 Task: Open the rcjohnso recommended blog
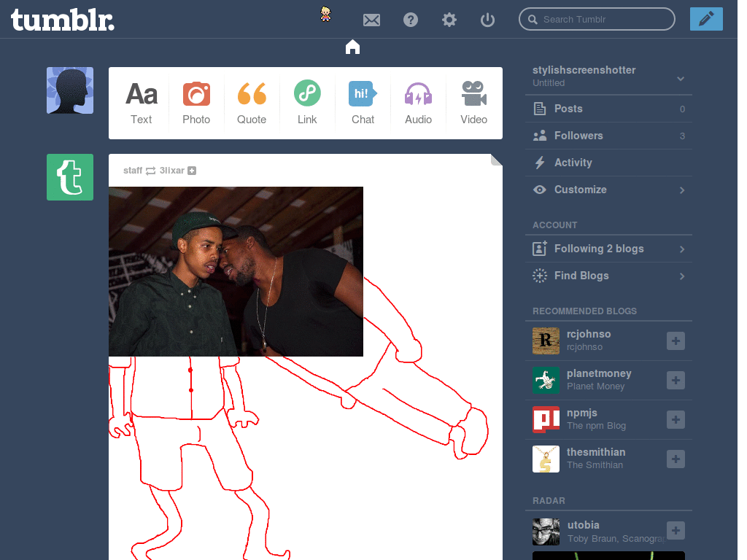tap(589, 334)
